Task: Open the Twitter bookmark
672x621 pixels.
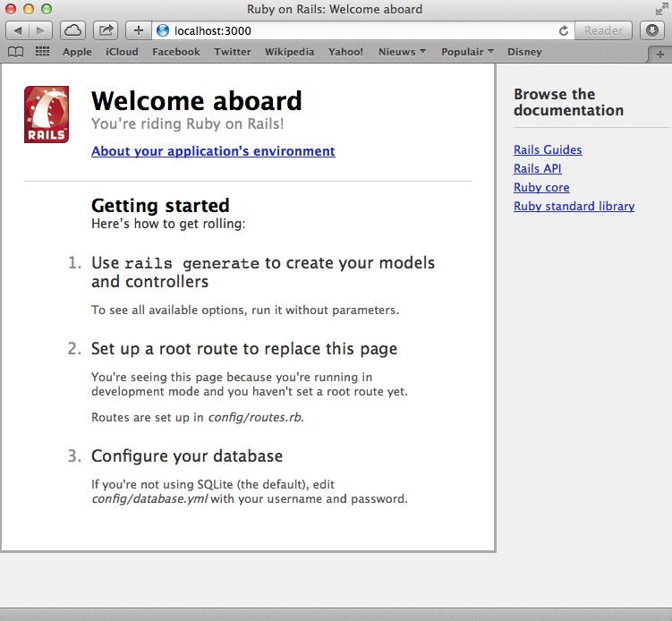Action: (x=233, y=52)
